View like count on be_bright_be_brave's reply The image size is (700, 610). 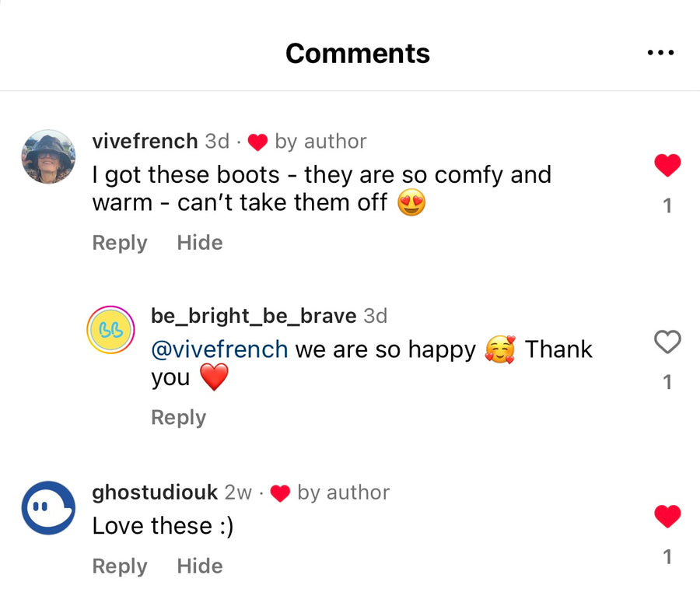(x=667, y=382)
